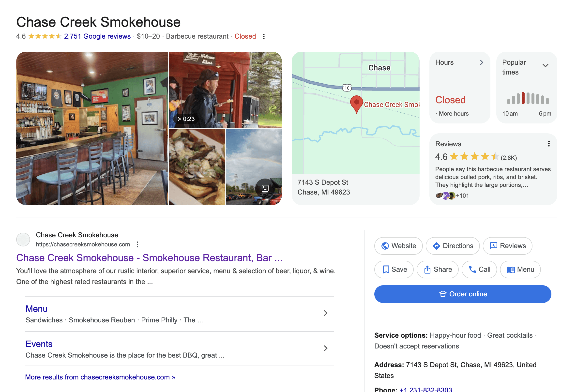Expand the Events sitelink chevron
Viewport: 576px width, 392px height.
tap(326, 348)
